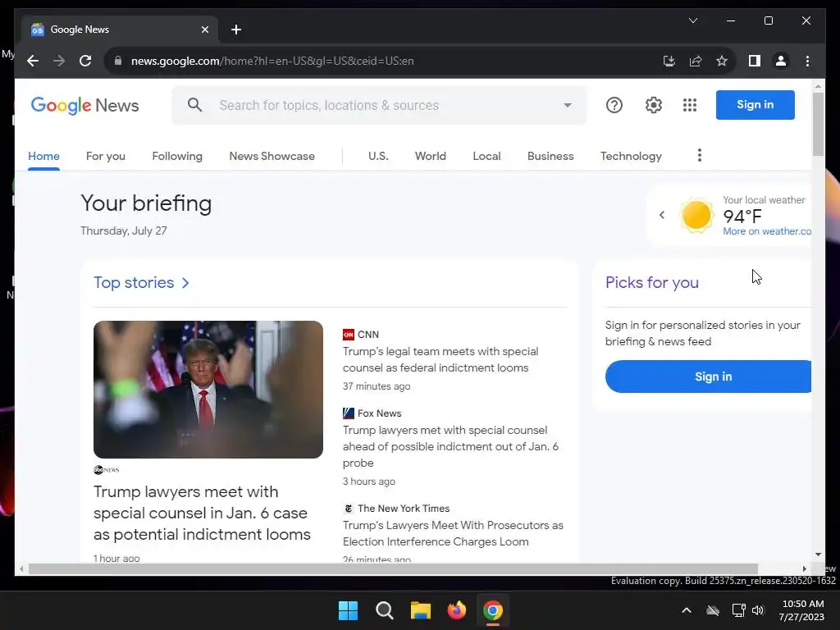This screenshot has height=630, width=840.
Task: Click the sun weather icon
Action: click(696, 216)
